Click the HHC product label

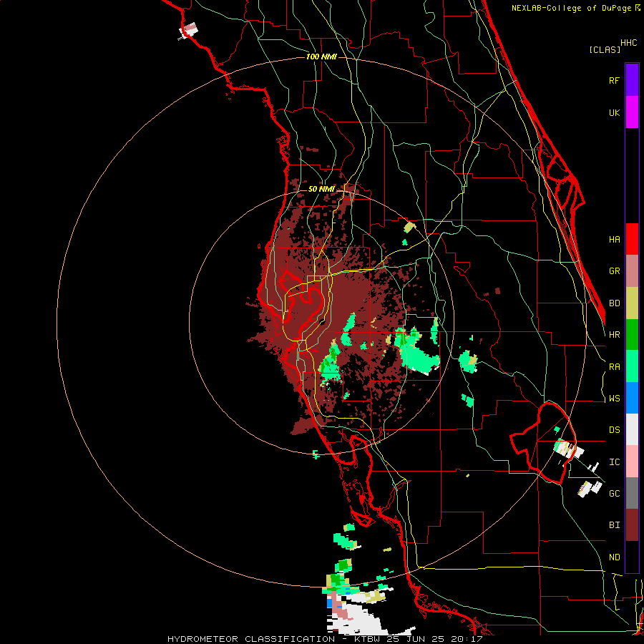629,43
